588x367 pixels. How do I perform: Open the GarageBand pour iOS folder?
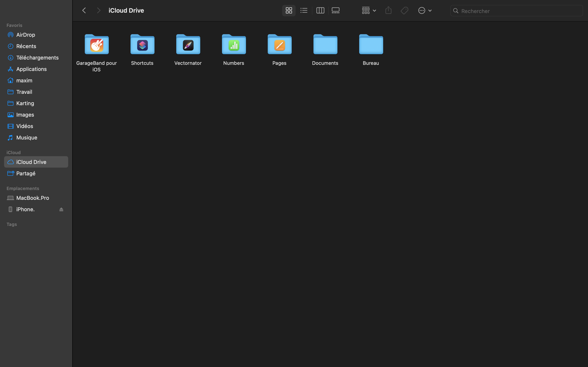click(97, 45)
